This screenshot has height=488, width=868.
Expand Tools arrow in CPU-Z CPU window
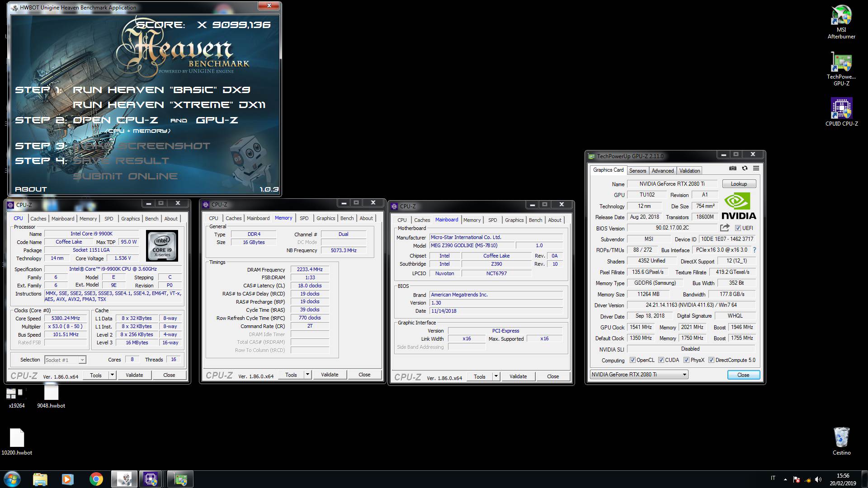point(112,375)
